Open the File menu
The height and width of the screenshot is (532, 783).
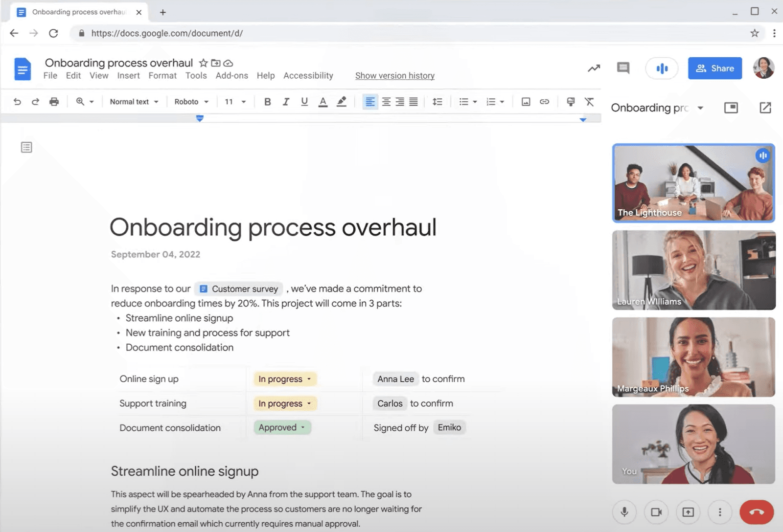50,76
